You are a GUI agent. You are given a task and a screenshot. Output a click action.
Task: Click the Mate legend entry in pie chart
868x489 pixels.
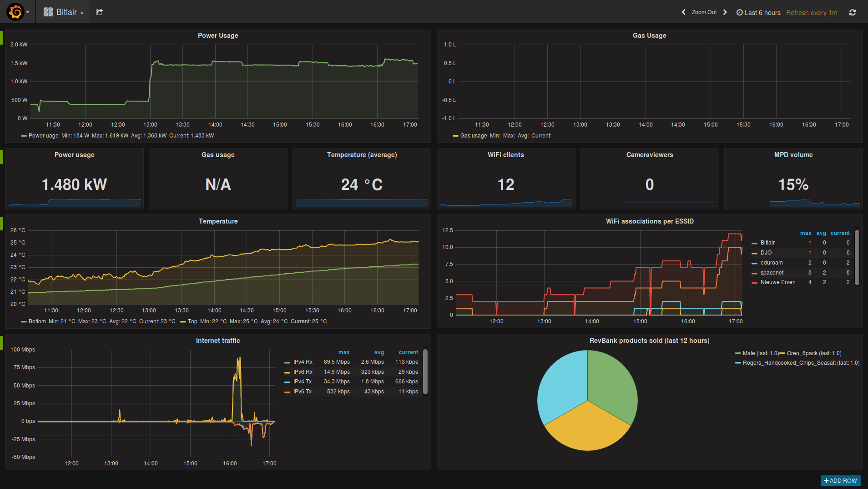pyautogui.click(x=757, y=353)
